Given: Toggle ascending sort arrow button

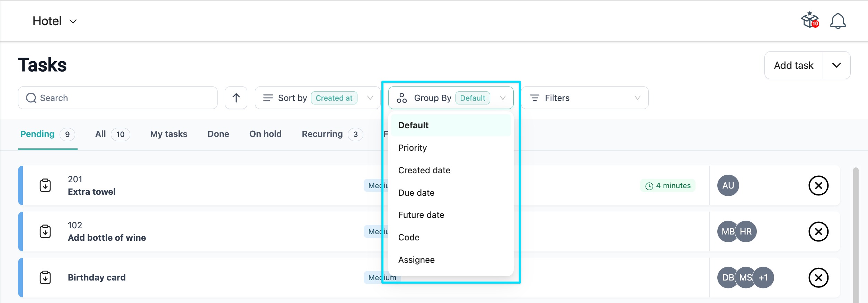Looking at the screenshot, I should pos(236,98).
